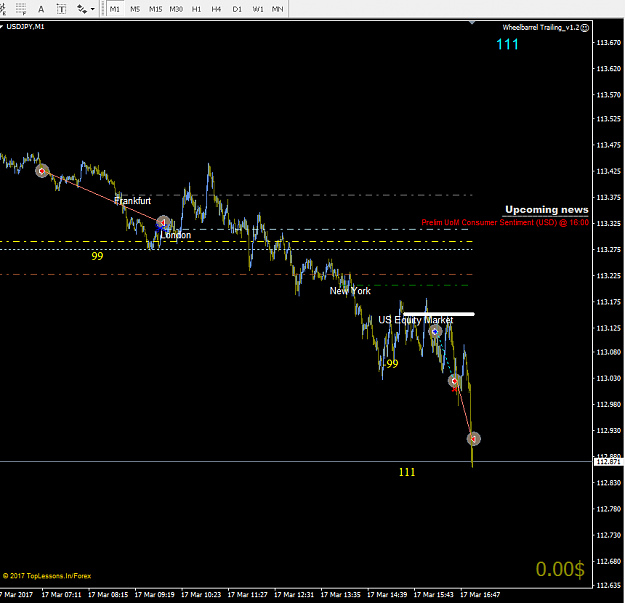The width and height of the screenshot is (625, 603).
Task: Click the London session label
Action: pyautogui.click(x=176, y=235)
